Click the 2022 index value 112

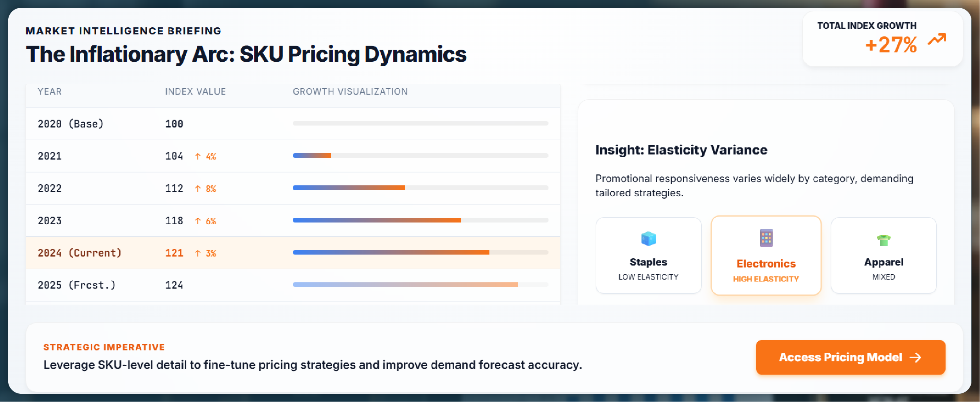(x=174, y=188)
